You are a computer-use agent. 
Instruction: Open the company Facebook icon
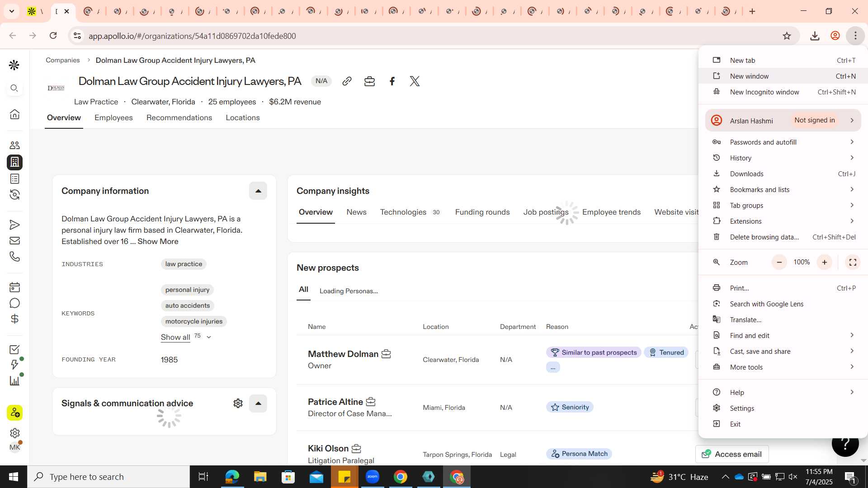point(392,81)
